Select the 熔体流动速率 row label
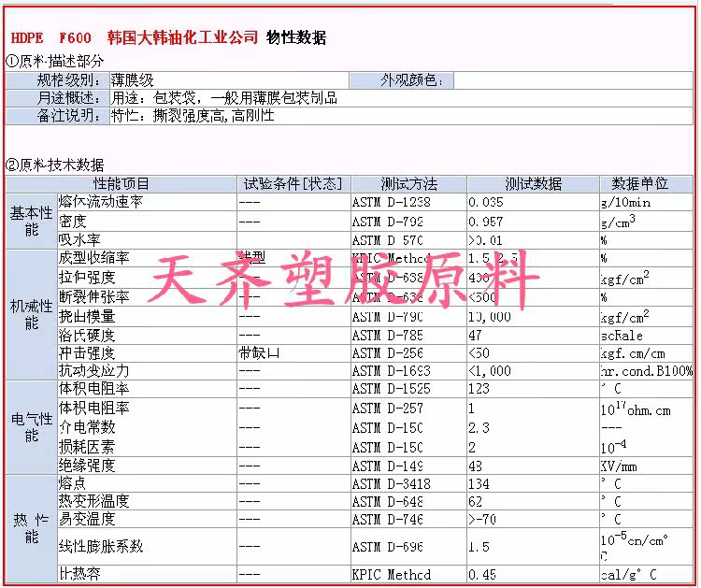701x588 pixels. (x=101, y=202)
